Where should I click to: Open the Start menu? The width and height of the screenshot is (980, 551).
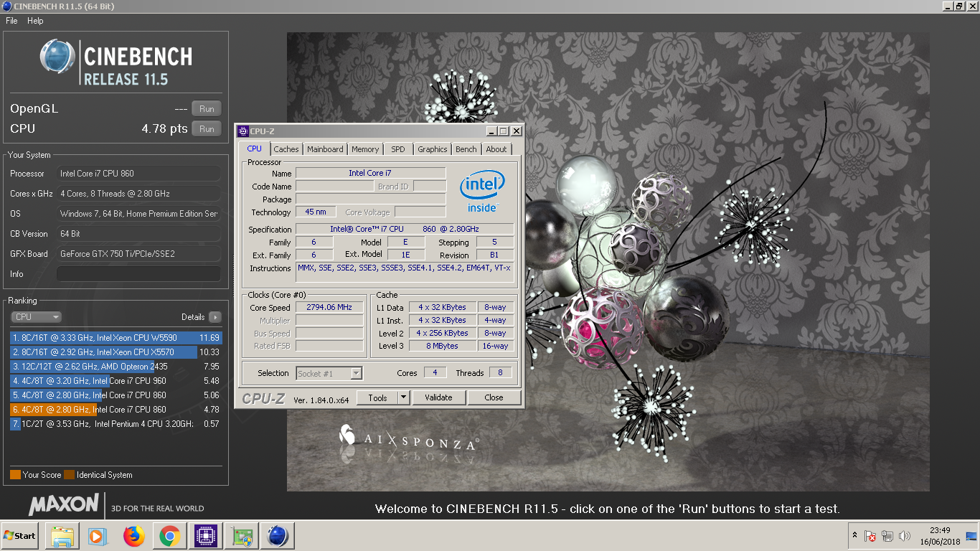20,536
